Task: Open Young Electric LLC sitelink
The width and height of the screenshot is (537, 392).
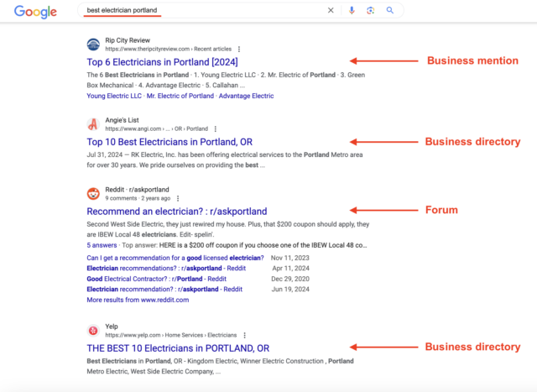Action: click(x=114, y=96)
